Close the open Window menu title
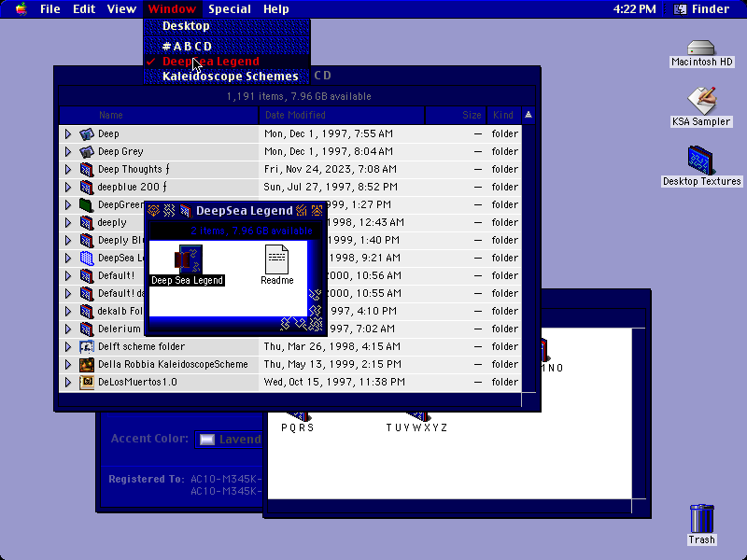The height and width of the screenshot is (560, 747). [x=172, y=9]
